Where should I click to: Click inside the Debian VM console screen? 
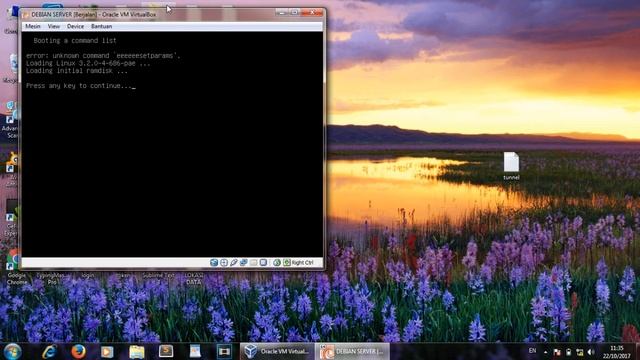pos(172,144)
